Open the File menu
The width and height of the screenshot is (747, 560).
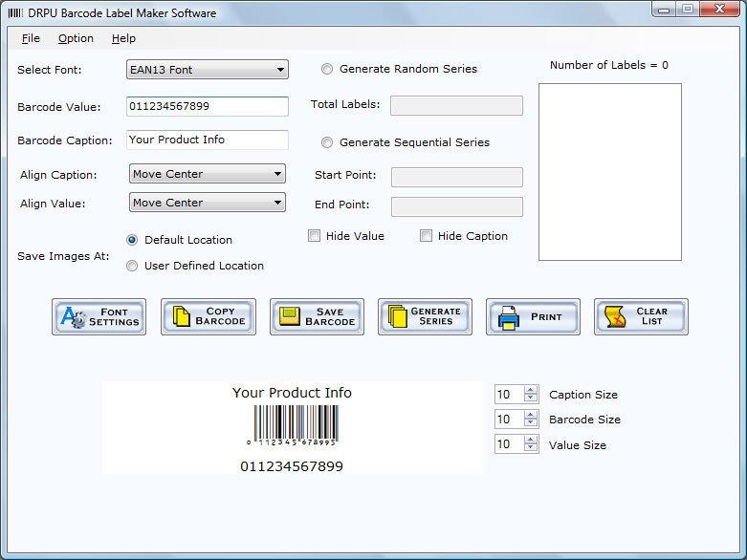click(31, 38)
